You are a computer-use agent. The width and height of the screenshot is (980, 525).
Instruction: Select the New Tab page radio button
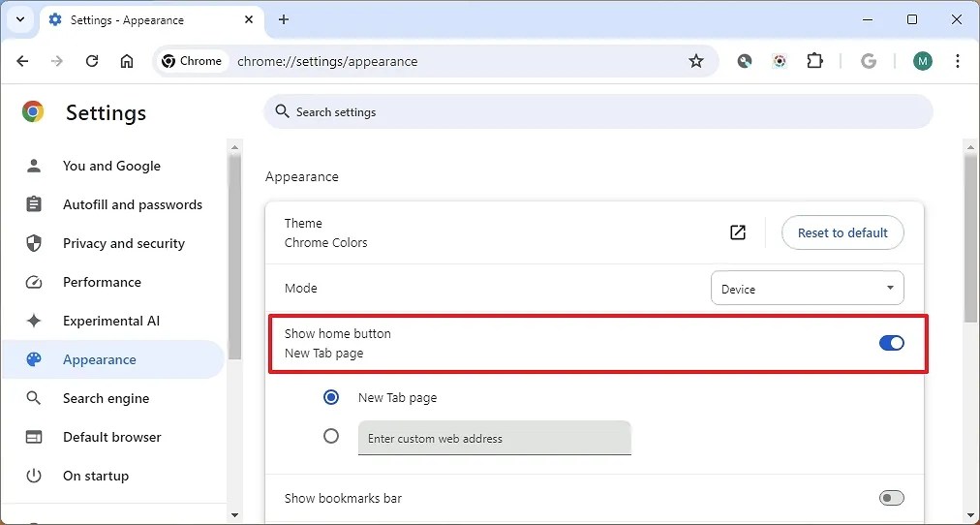(331, 397)
